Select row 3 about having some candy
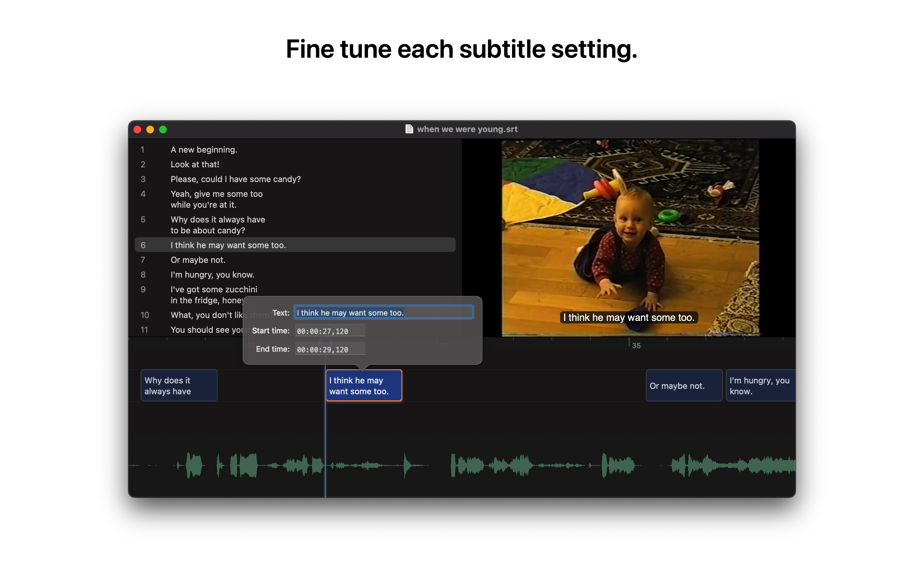Image resolution: width=924 pixels, height=577 pixels. click(x=235, y=179)
